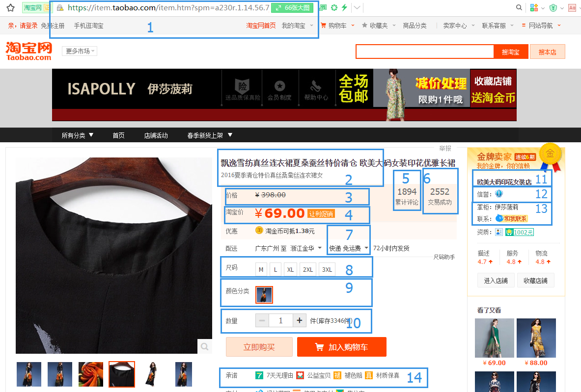581x392 pixels.
Task: Select size L
Action: coord(276,269)
